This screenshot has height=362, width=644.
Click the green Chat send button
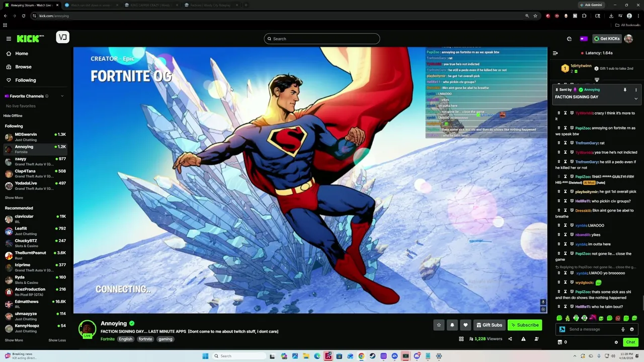(x=630, y=342)
